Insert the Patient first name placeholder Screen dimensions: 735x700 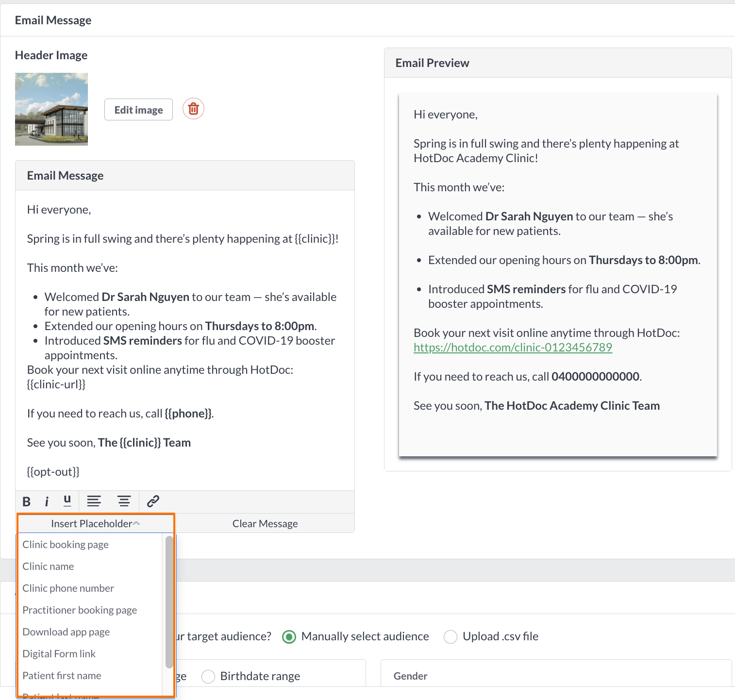click(62, 676)
